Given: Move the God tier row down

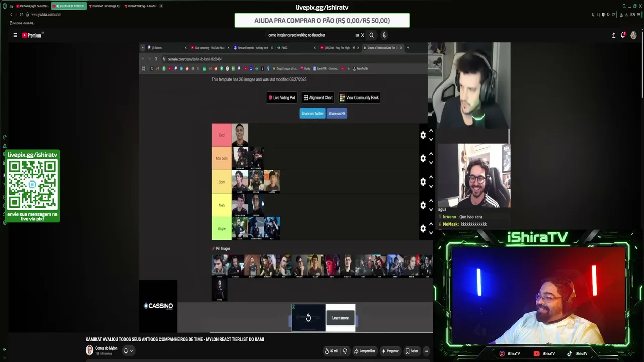Looking at the screenshot, I should pyautogui.click(x=431, y=140).
